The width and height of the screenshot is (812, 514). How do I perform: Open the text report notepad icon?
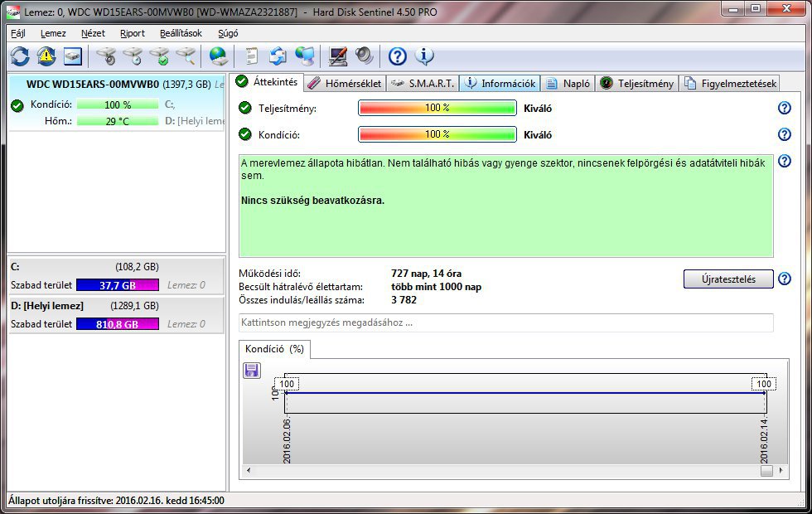[x=251, y=56]
